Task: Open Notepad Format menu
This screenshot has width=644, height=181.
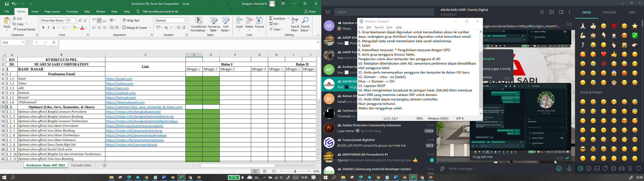Action: click(379, 27)
